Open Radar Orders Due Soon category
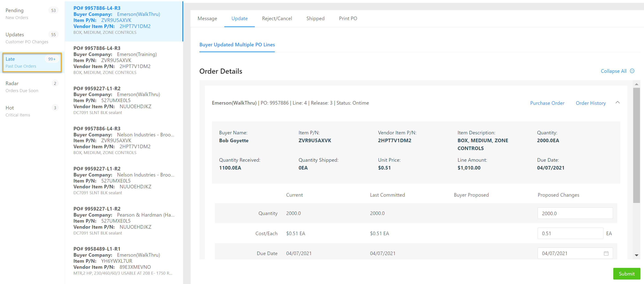Image resolution: width=644 pixels, height=284 pixels. pos(32,87)
